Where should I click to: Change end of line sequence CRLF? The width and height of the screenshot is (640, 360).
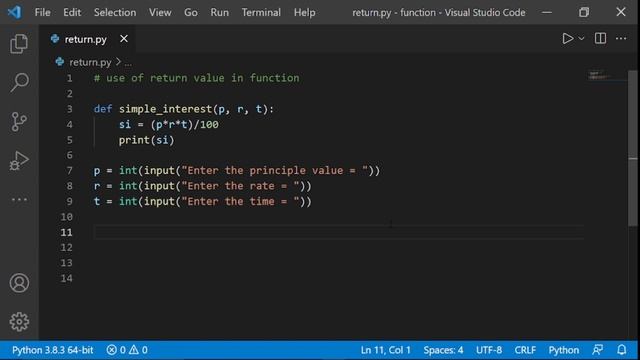point(525,350)
